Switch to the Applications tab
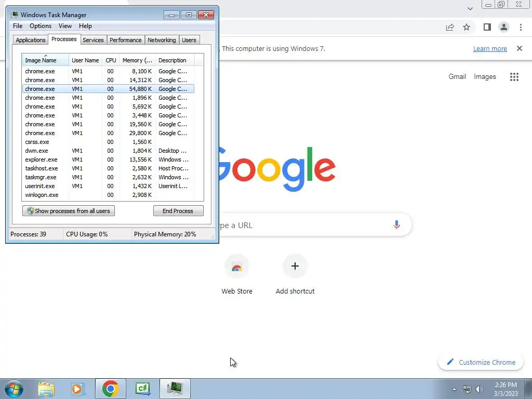The height and width of the screenshot is (399, 532). (x=31, y=40)
